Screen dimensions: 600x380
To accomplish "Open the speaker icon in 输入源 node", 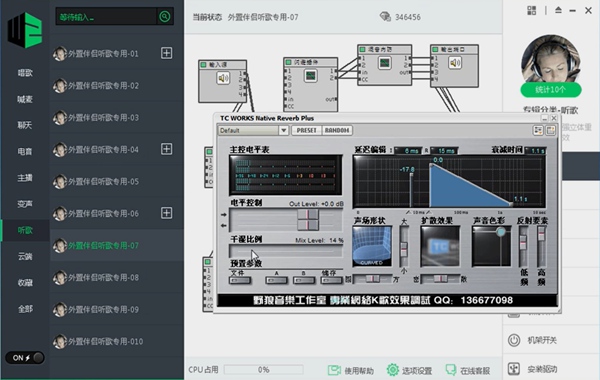I will [x=223, y=78].
